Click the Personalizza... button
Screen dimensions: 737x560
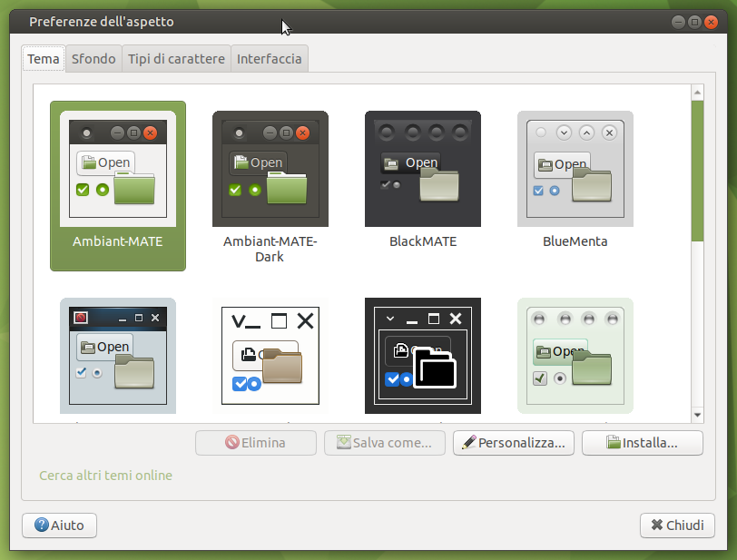tap(513, 443)
